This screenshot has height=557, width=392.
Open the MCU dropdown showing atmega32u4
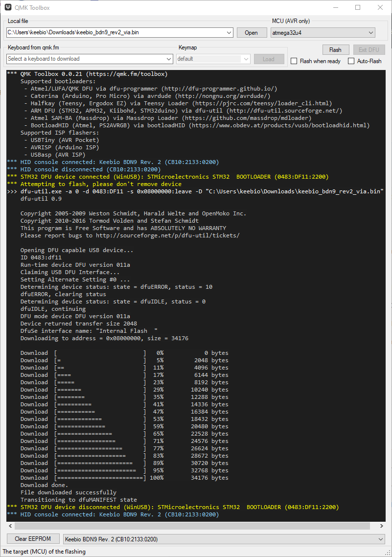pos(370,32)
